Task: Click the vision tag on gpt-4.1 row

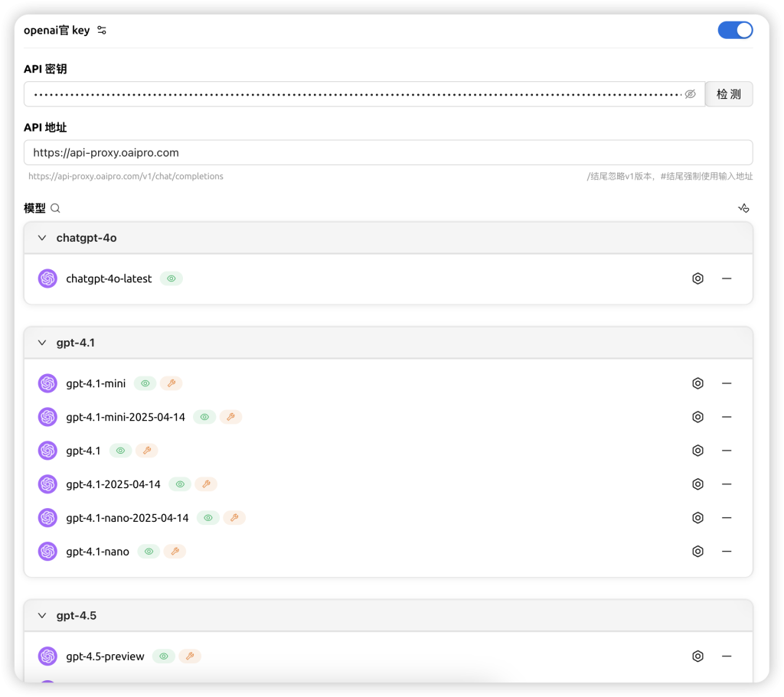Action: coord(120,450)
